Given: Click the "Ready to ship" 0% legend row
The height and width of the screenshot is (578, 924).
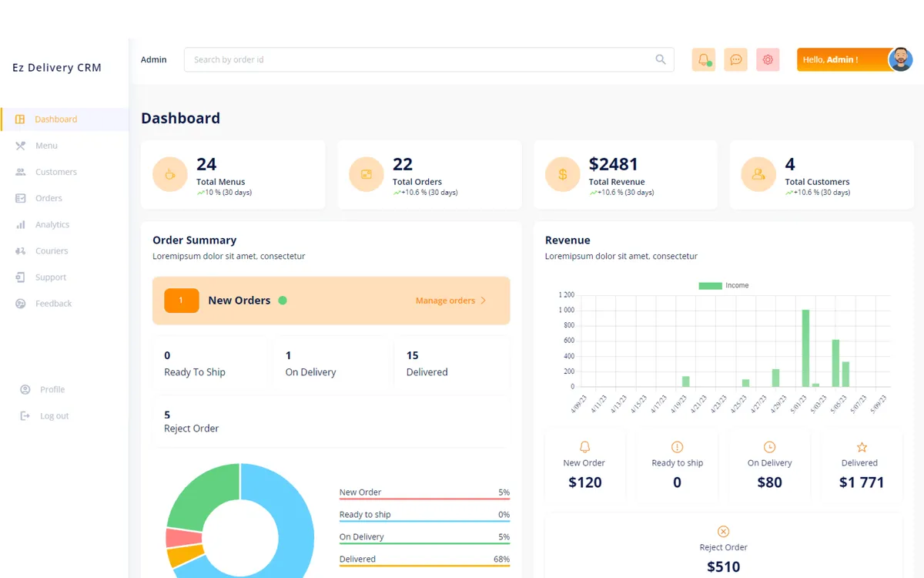Looking at the screenshot, I should coord(424,516).
